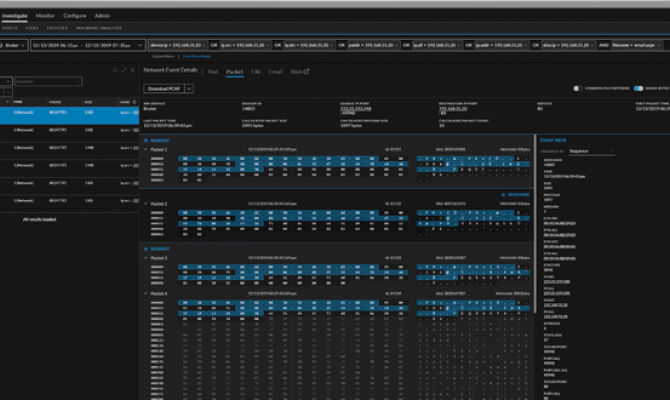Open column settings gear in events table
The height and width of the screenshot is (400, 670).
click(134, 102)
